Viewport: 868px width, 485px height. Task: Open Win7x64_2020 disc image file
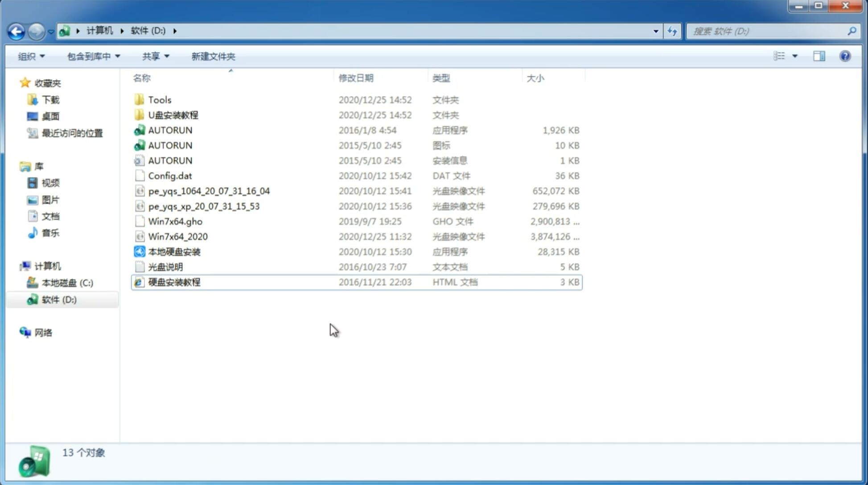(177, 236)
